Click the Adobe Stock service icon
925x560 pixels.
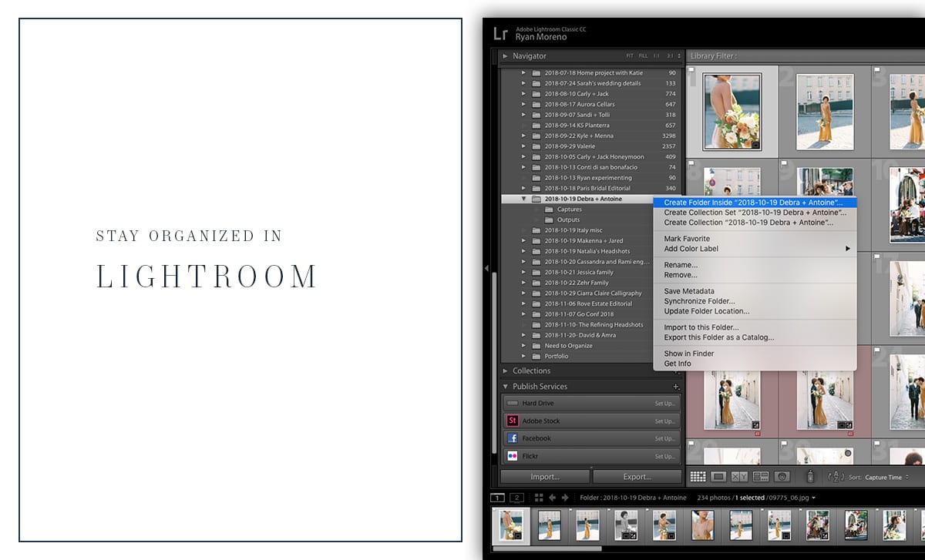(x=512, y=421)
